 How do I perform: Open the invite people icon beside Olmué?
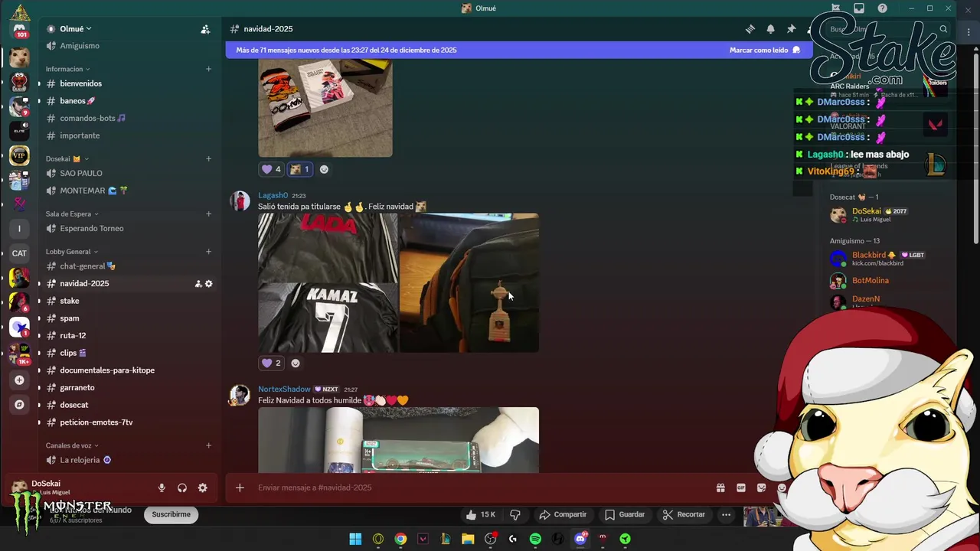(205, 29)
